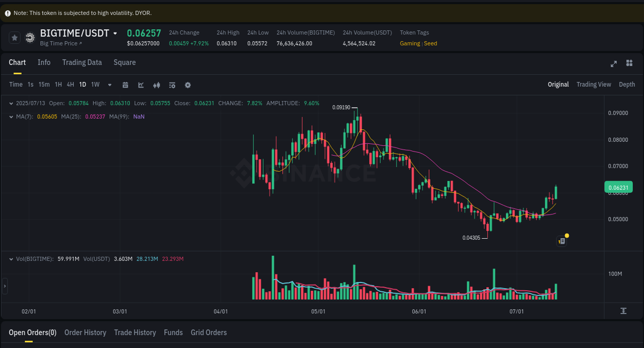Collapse the MA indicator row
644x348 pixels.
pos(10,117)
